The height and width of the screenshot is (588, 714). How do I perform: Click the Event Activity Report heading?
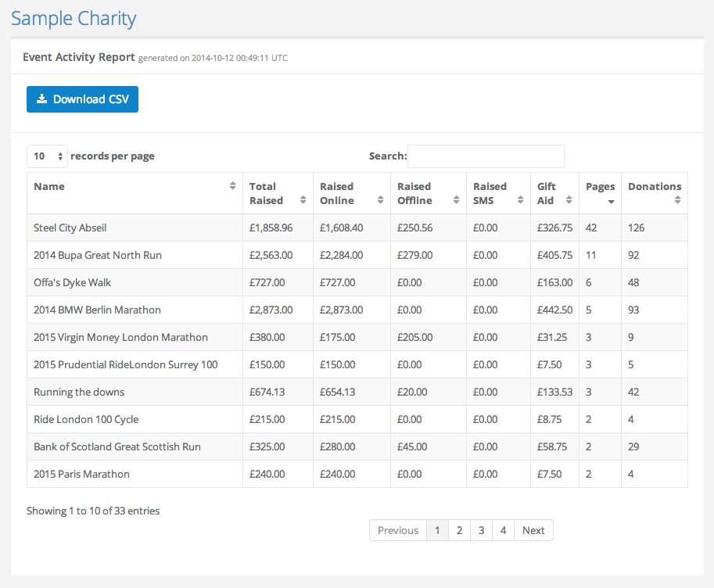point(79,57)
